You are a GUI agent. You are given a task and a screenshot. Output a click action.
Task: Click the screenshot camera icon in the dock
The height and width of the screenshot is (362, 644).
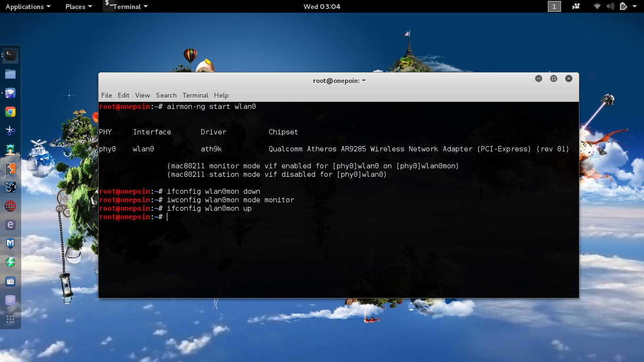(10, 281)
